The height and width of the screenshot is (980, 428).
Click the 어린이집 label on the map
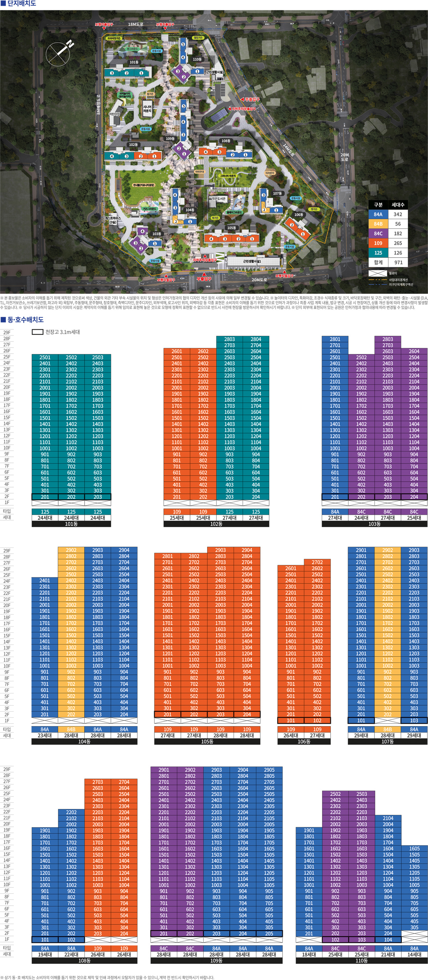[x=114, y=114]
